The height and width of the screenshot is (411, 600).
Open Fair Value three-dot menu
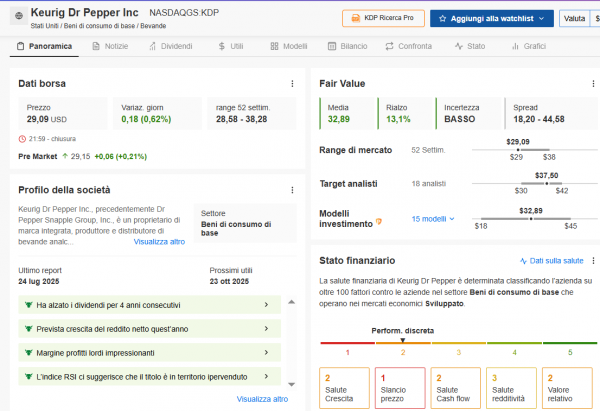[x=593, y=83]
